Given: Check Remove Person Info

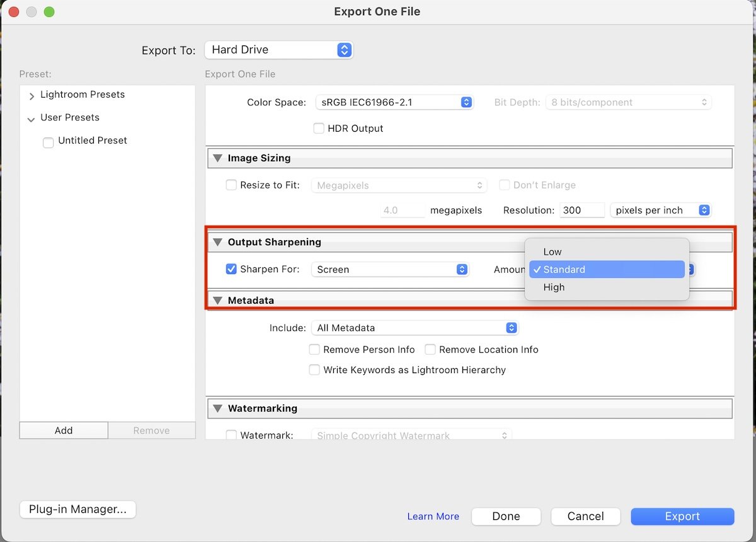Looking at the screenshot, I should point(314,349).
